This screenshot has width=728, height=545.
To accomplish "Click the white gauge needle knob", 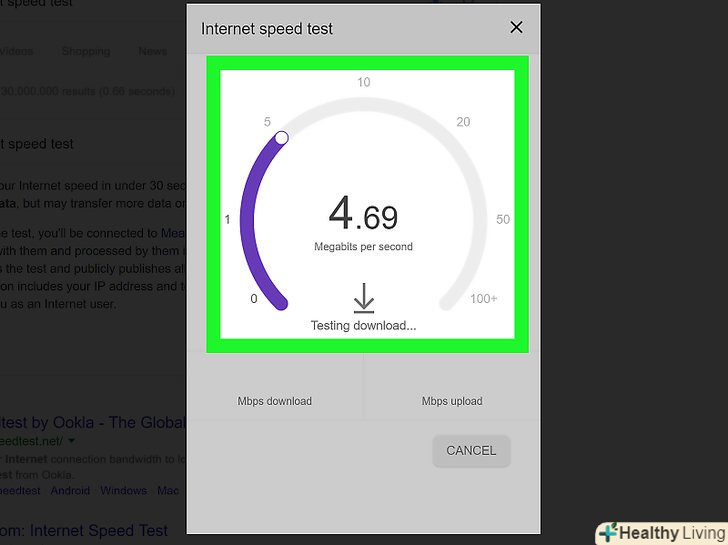I will (x=281, y=138).
